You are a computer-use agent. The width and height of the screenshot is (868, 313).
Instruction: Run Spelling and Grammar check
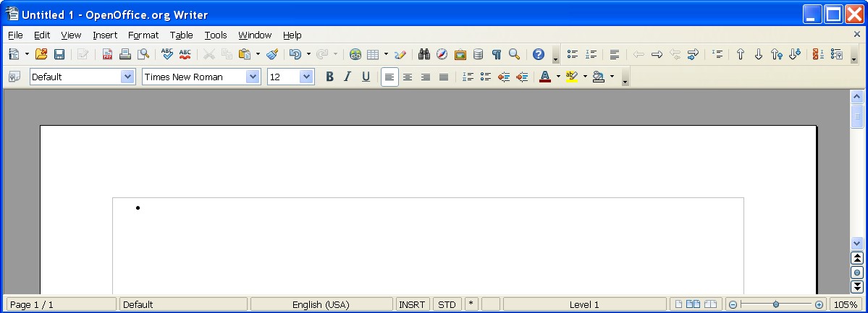tap(167, 54)
